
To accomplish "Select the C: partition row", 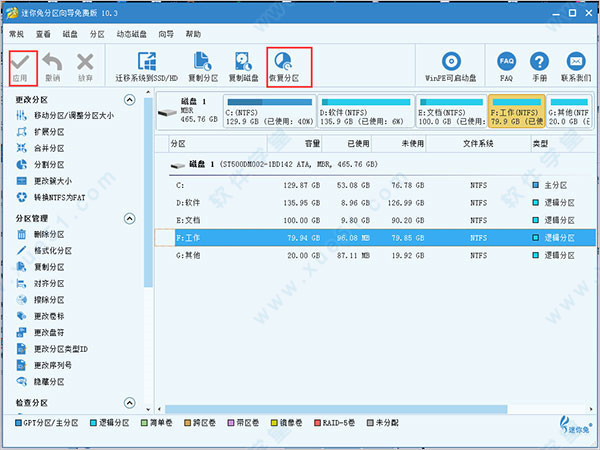I will [x=375, y=186].
